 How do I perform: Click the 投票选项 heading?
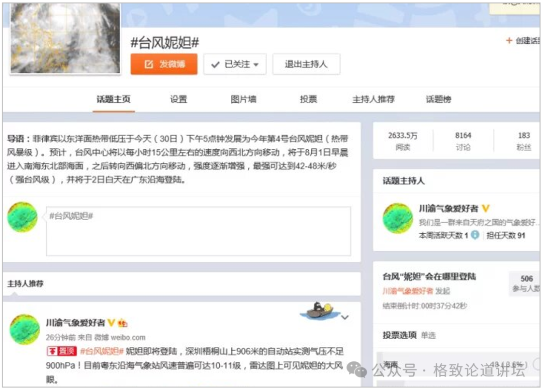click(399, 335)
